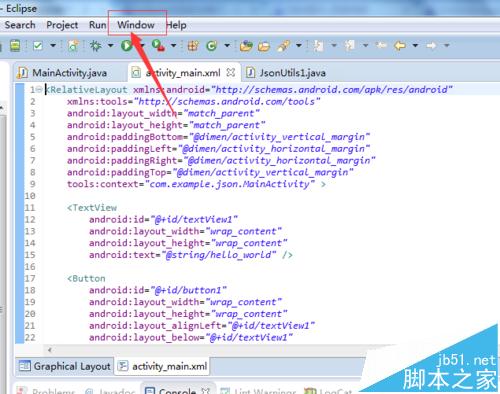The width and height of the screenshot is (500, 394).
Task: Expand the Next Annotation dropdown arrow
Action: (x=334, y=45)
